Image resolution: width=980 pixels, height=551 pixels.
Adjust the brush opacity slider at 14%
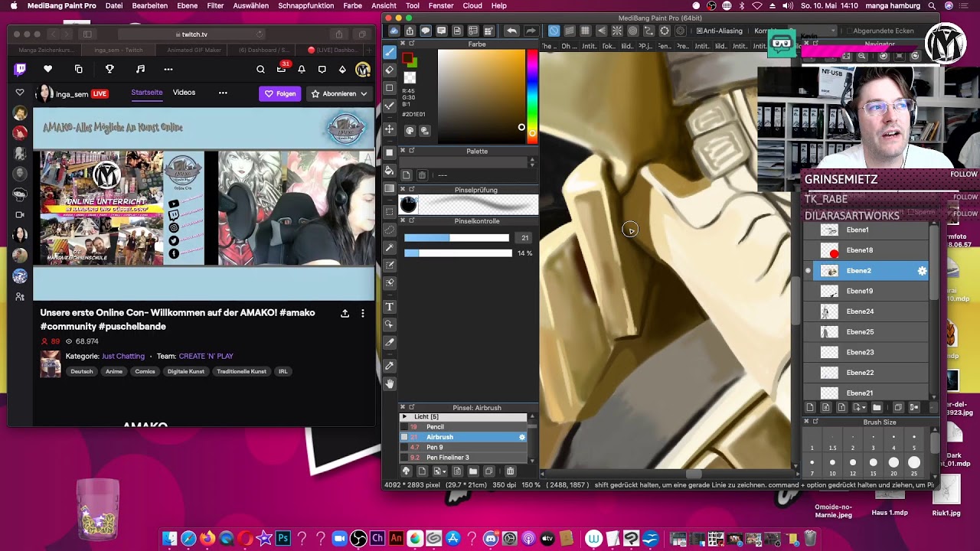pos(458,253)
